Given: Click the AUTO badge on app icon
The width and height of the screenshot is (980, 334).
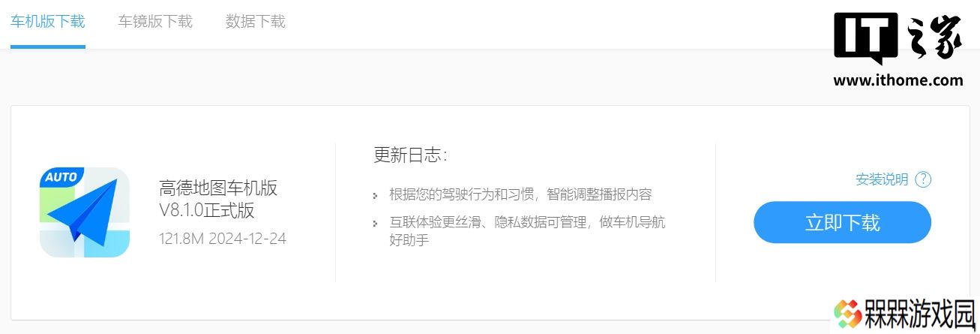Looking at the screenshot, I should click(x=61, y=178).
